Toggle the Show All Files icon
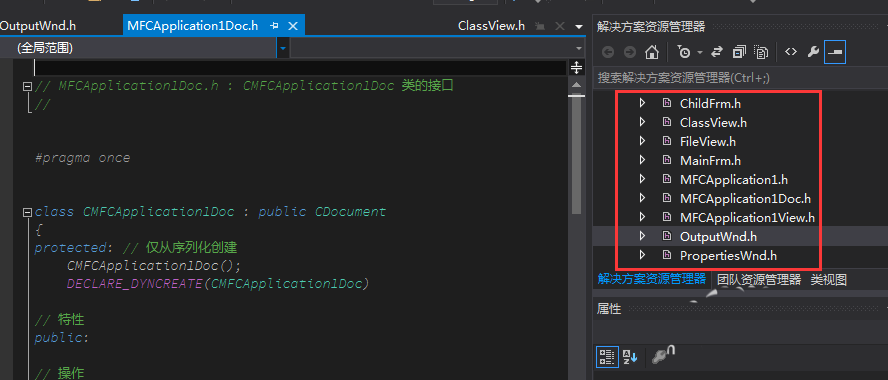 761,53
